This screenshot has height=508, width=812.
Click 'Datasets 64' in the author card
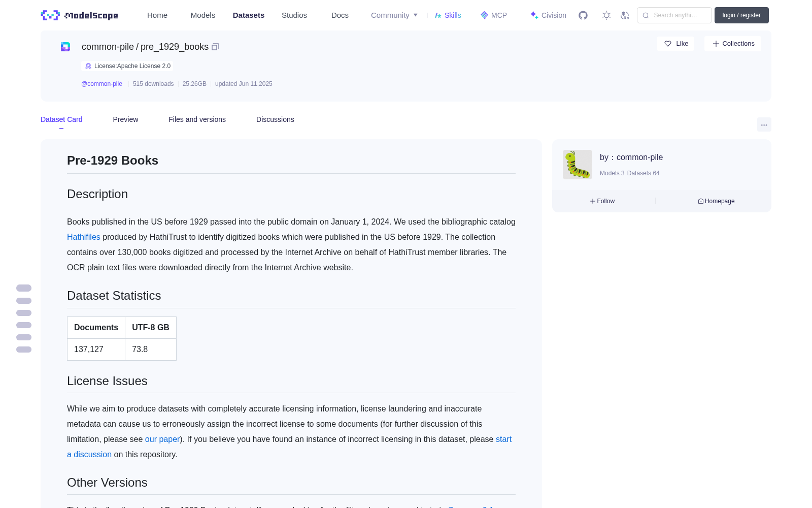tap(644, 173)
